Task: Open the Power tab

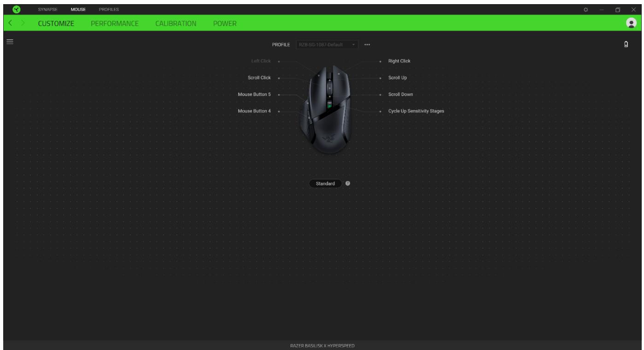Action: [x=225, y=23]
